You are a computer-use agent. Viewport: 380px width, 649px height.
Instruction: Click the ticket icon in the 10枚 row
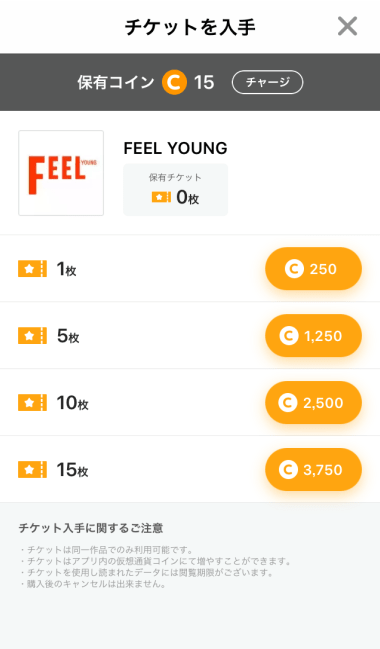click(32, 403)
